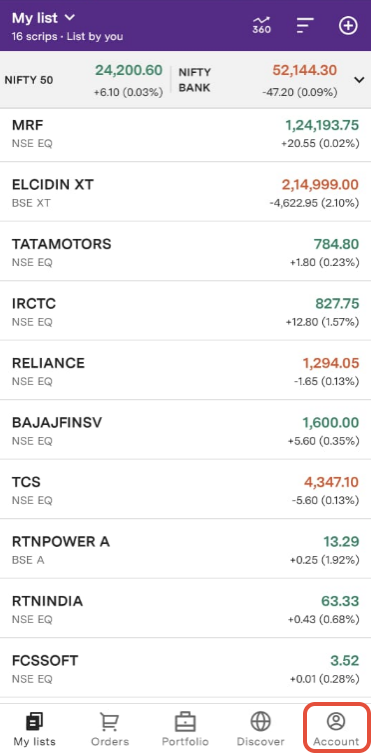Open the Account profile icon

336,721
